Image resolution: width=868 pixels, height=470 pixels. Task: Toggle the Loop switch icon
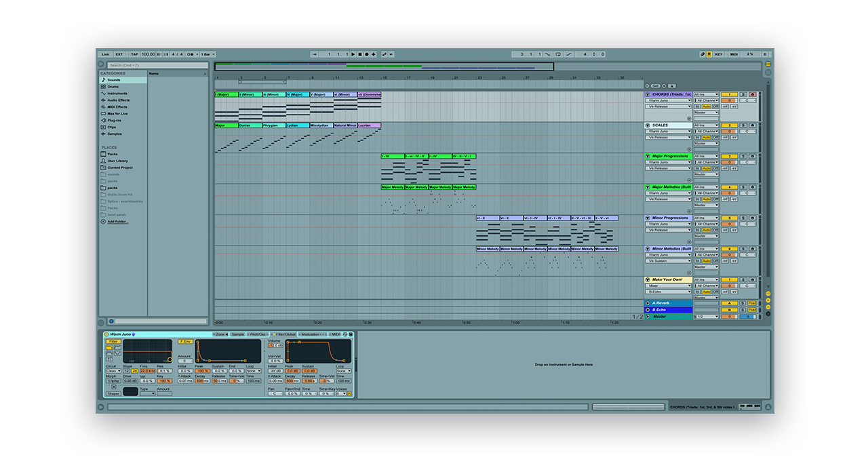pos(558,54)
